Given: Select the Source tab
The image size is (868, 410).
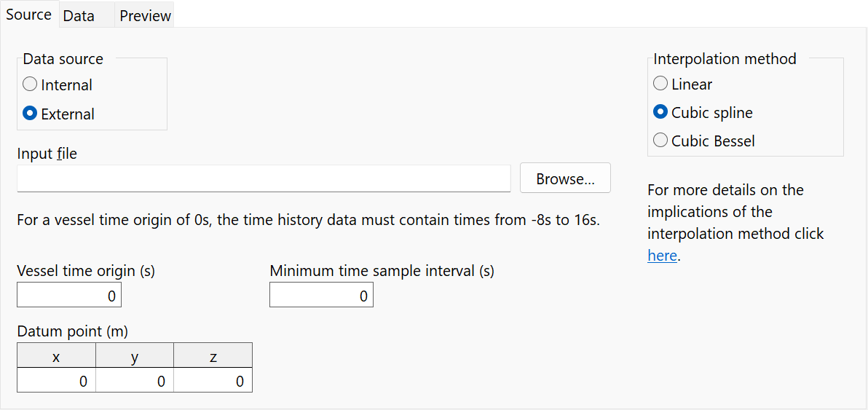Looking at the screenshot, I should point(28,15).
